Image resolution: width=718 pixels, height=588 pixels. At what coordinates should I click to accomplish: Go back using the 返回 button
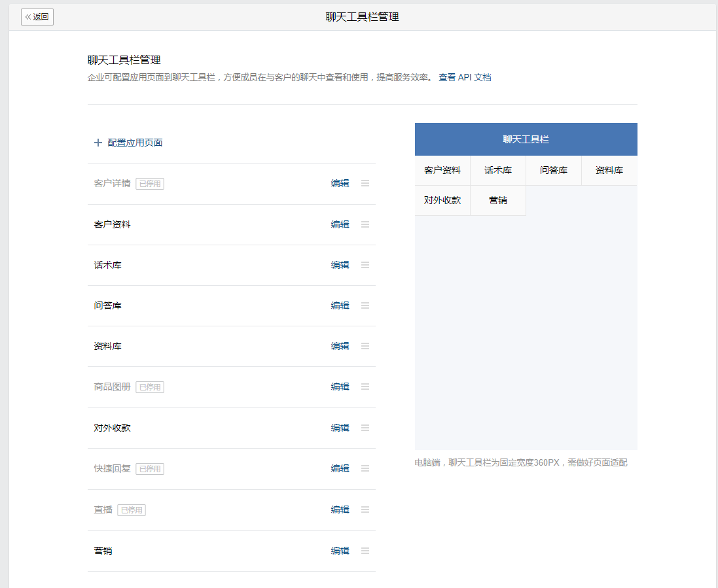tap(37, 17)
